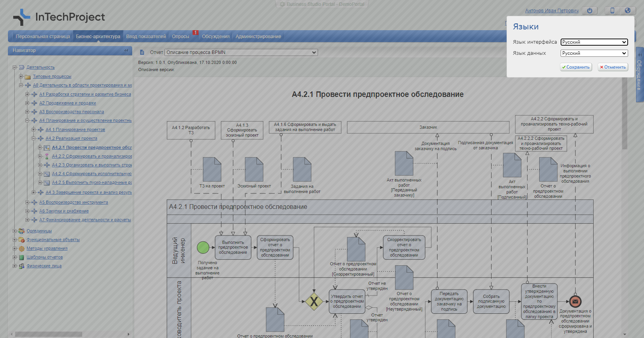Viewport: 644px width, 338px height.
Task: Click the A4.2.1 BPMN diagram icon
Action: pyautogui.click(x=47, y=148)
